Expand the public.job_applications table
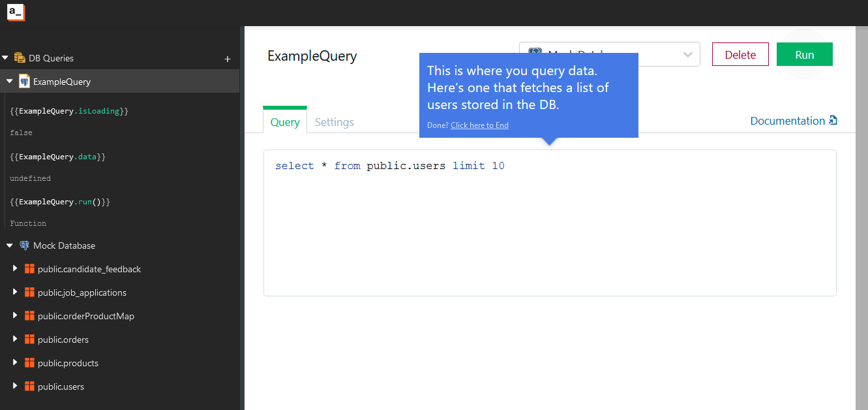The height and width of the screenshot is (410, 868). pos(15,292)
